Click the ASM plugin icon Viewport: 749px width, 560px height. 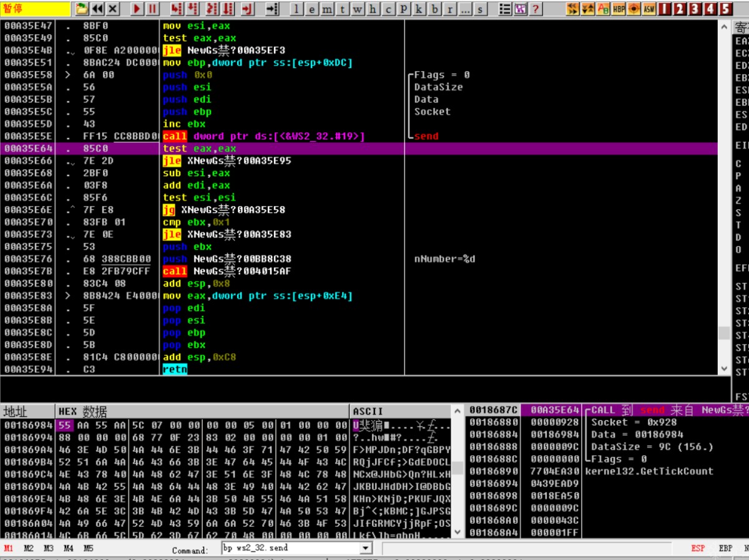pyautogui.click(x=649, y=9)
